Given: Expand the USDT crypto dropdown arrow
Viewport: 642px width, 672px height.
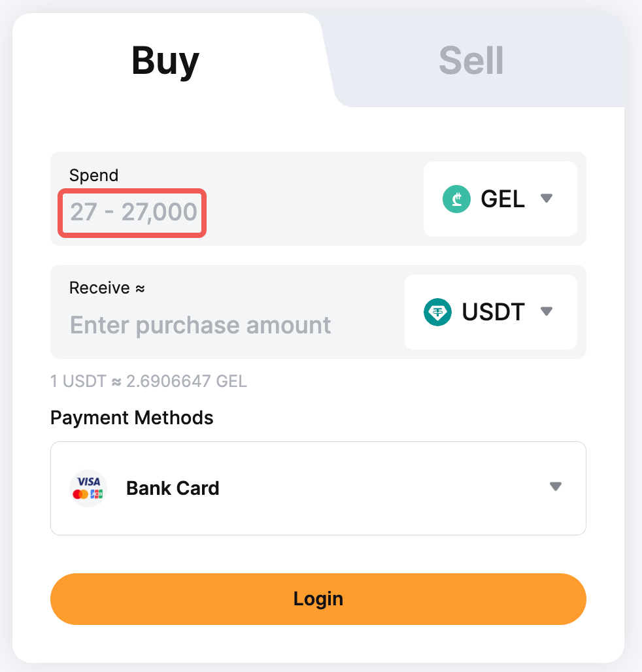Looking at the screenshot, I should tap(547, 312).
